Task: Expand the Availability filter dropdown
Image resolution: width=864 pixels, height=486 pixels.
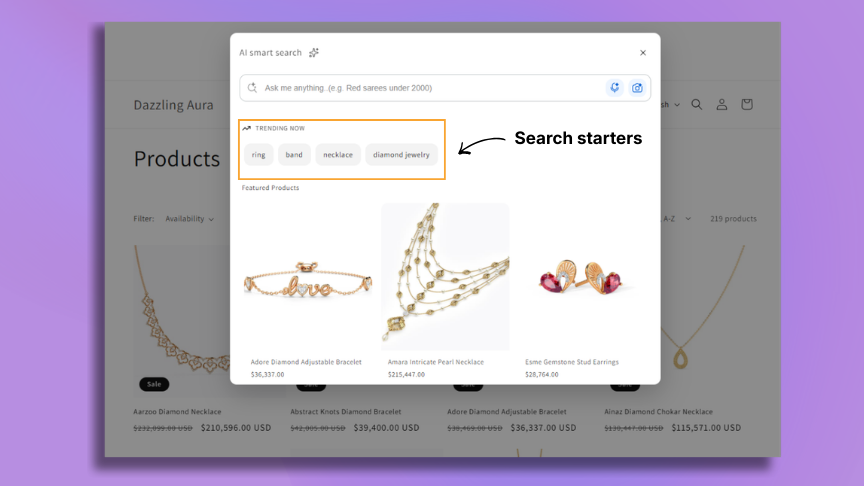Action: [x=190, y=219]
